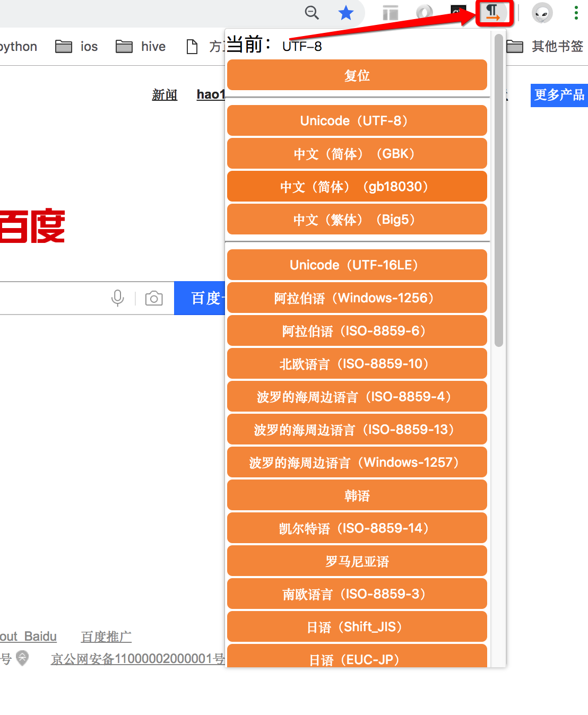
Task: Select 波罗的海周边语言 (ISO-8859-13) encoding
Action: (x=357, y=429)
